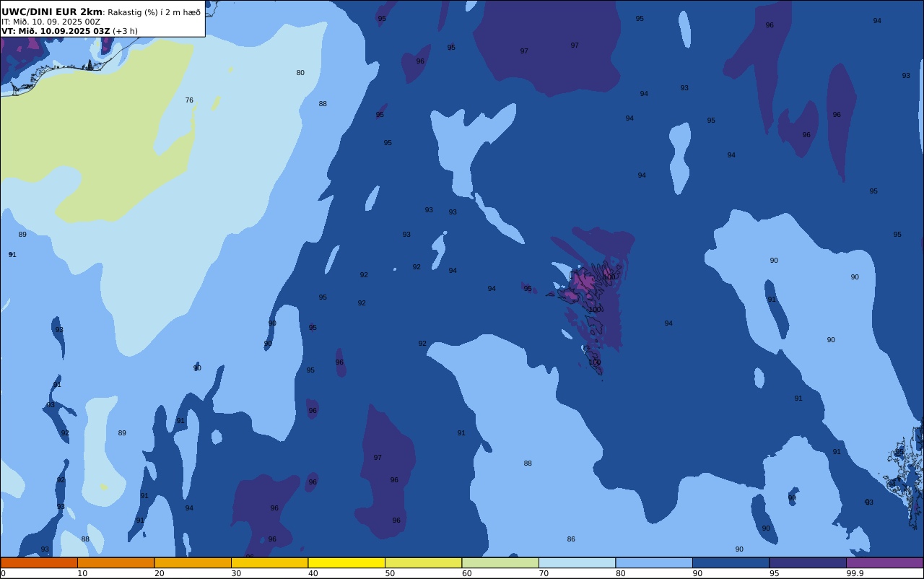
Task: Click the yellow-green 60–70 legend swatch
Action: point(500,562)
